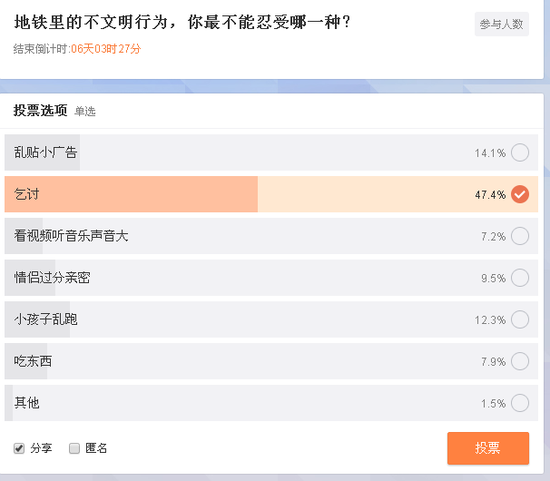Screen dimensions: 550x481
Task: Click the orange 投票 button
Action: [488, 448]
